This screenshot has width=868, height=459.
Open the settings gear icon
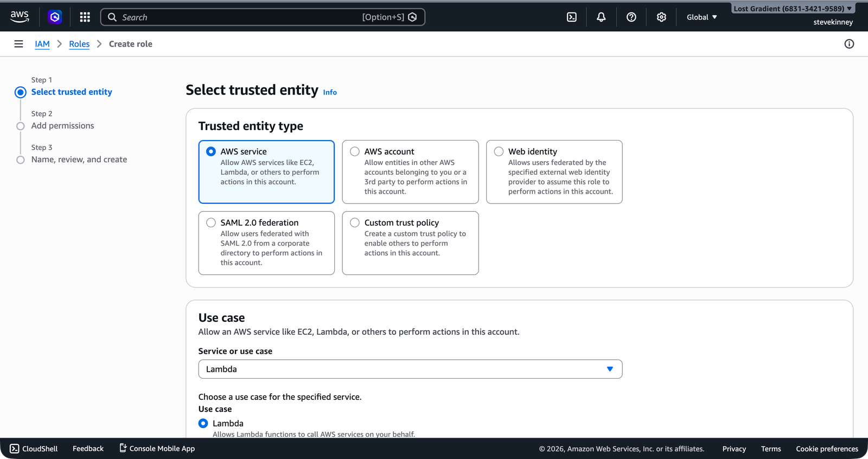[x=661, y=17]
